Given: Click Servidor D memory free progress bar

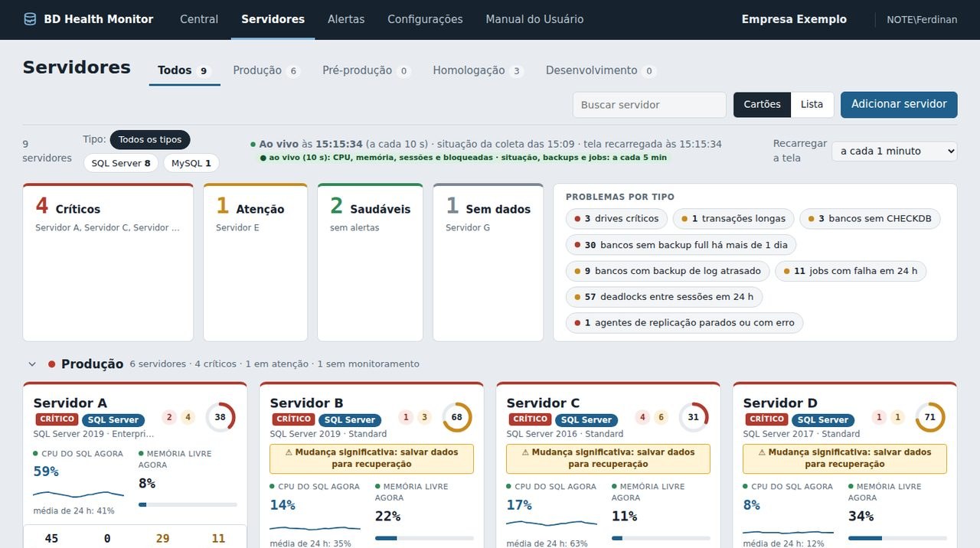Looking at the screenshot, I should [x=897, y=538].
